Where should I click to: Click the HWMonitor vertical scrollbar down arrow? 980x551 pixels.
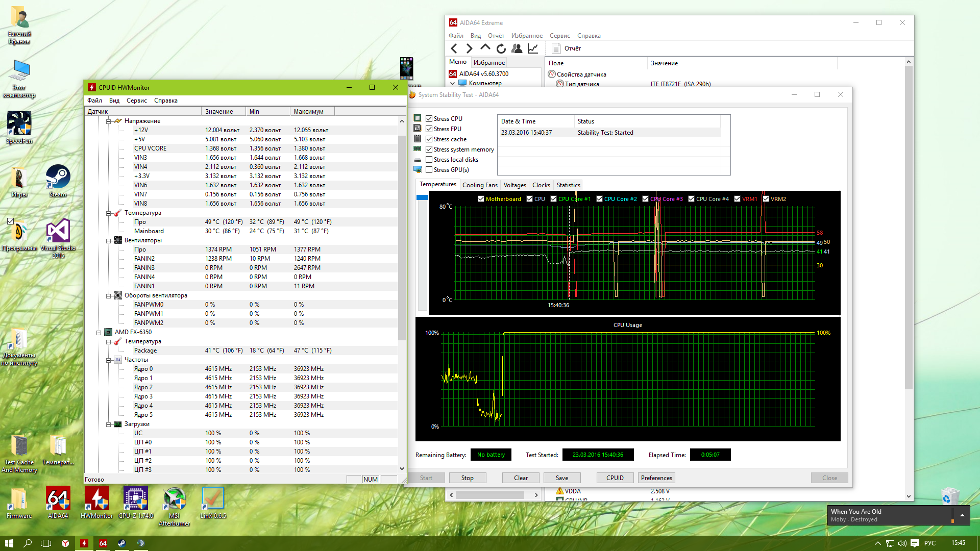tap(402, 469)
